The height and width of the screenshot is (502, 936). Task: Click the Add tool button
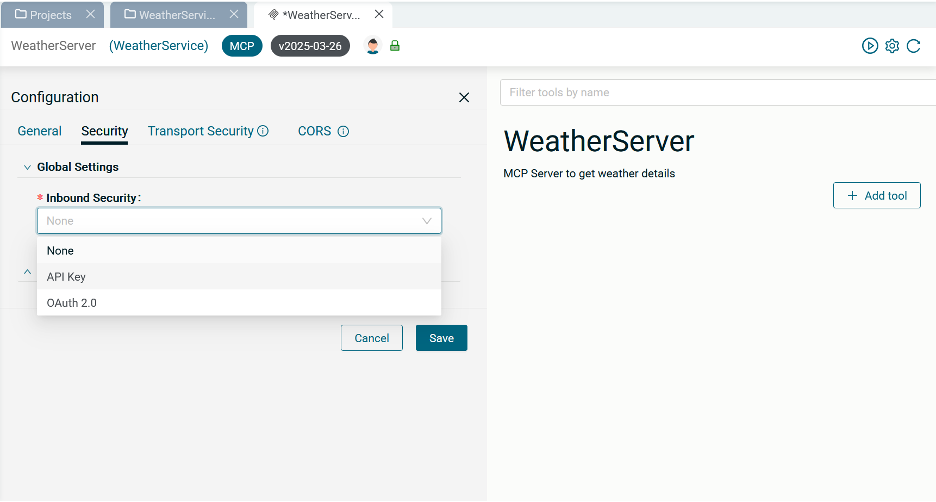876,196
